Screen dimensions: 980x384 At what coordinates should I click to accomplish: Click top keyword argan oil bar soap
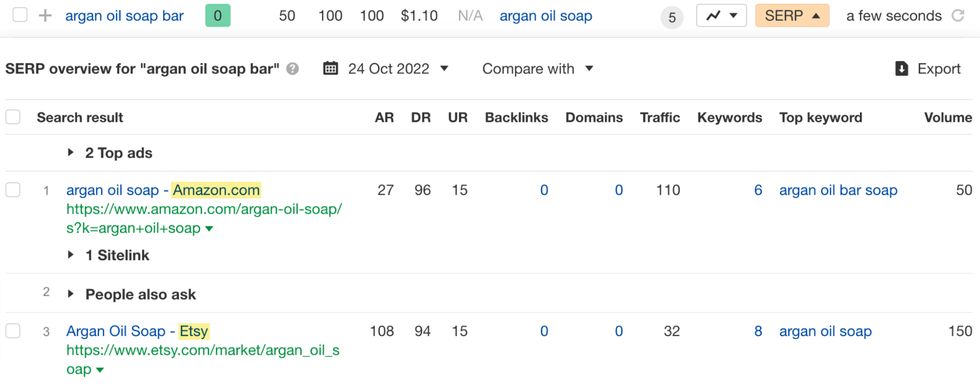pos(838,190)
